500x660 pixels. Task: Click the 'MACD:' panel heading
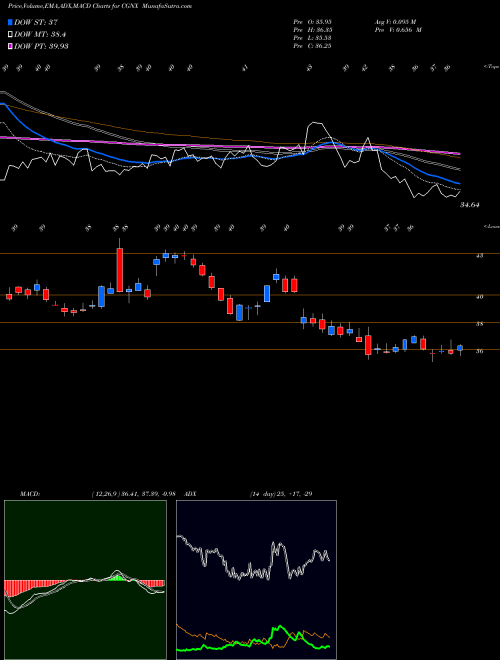[x=29, y=494]
